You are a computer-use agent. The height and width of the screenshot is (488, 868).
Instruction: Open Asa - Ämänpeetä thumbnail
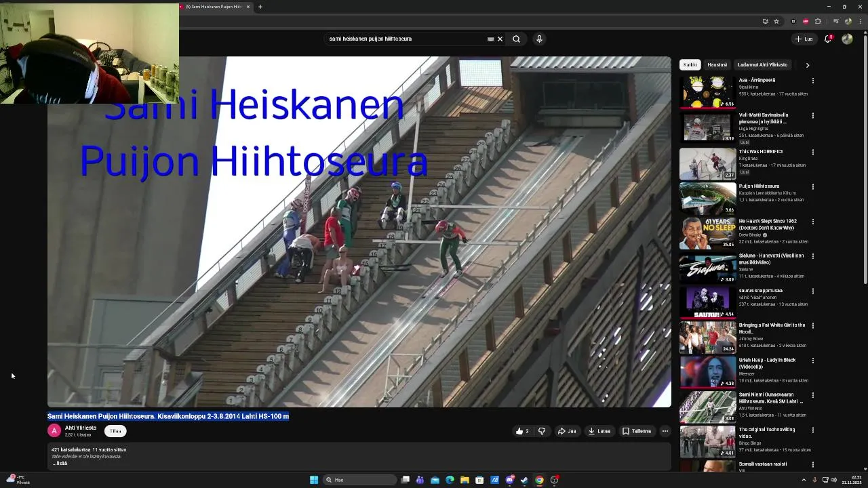click(707, 93)
